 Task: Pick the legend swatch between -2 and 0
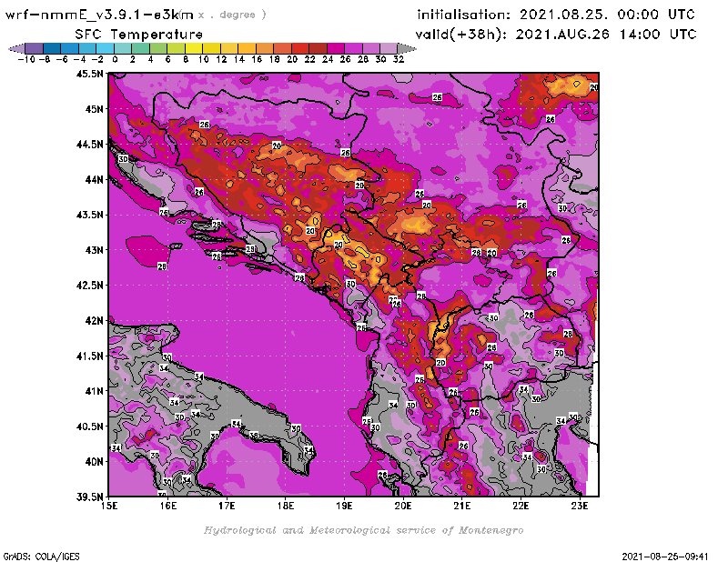[x=105, y=48]
